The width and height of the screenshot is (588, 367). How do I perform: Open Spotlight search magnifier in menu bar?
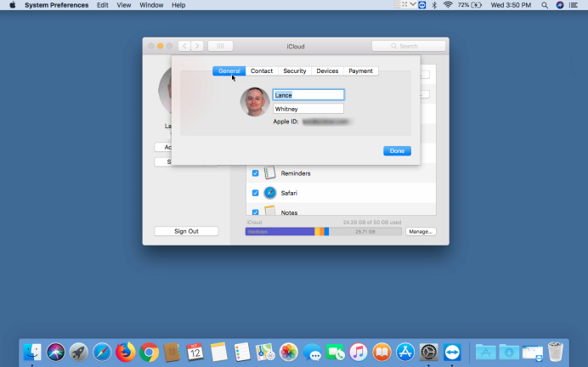click(x=545, y=5)
